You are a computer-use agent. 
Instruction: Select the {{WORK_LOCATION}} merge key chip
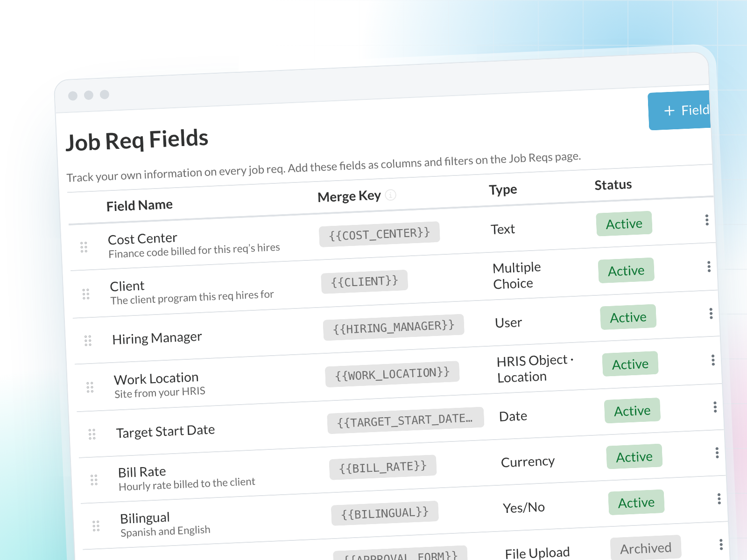click(x=393, y=374)
